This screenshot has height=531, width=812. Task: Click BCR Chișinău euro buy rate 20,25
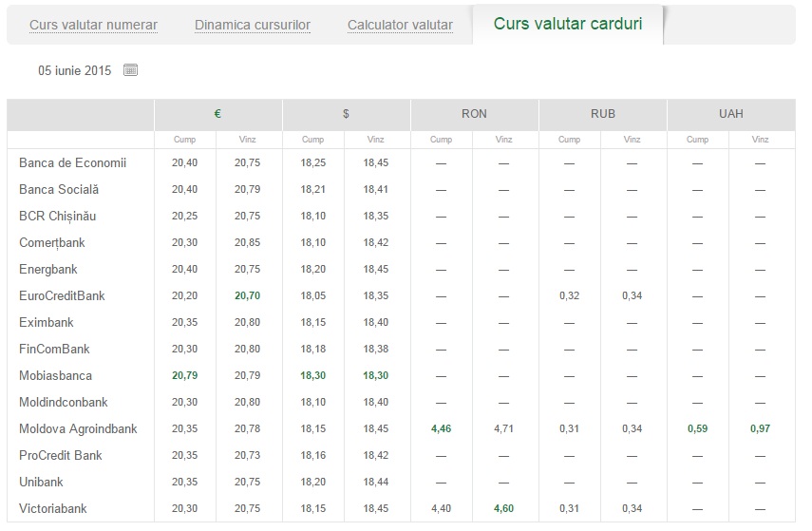(185, 216)
